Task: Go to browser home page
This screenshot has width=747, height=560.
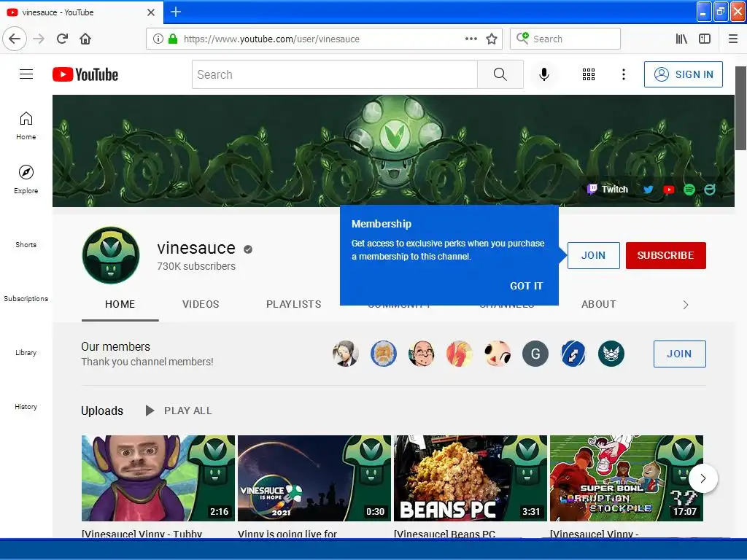Action: coord(85,39)
